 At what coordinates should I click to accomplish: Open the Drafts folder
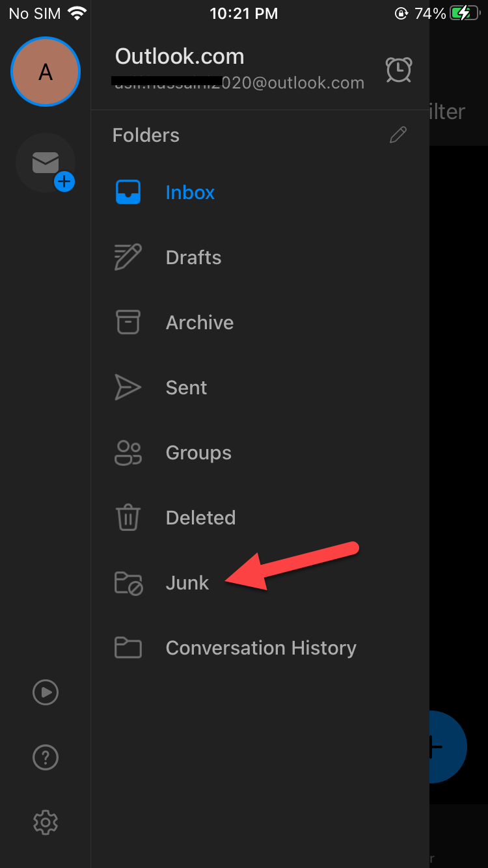[193, 258]
